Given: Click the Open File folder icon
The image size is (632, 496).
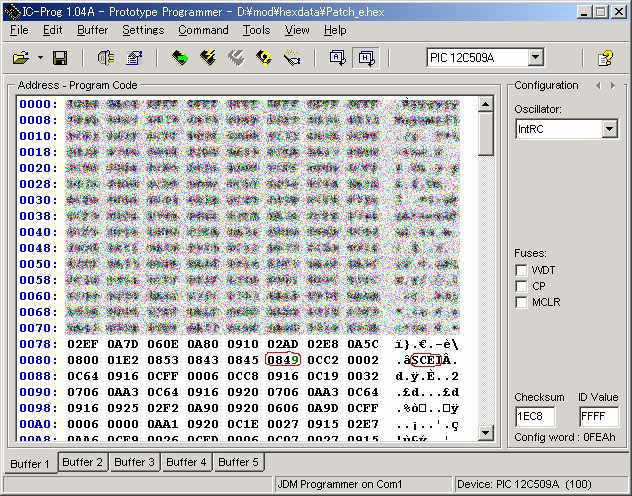Looking at the screenshot, I should pos(21,58).
